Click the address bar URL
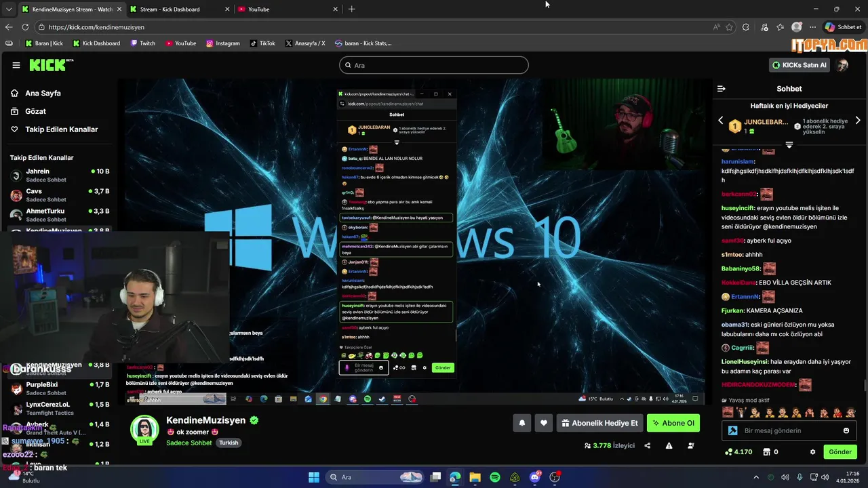This screenshot has height=488, width=868. [96, 27]
